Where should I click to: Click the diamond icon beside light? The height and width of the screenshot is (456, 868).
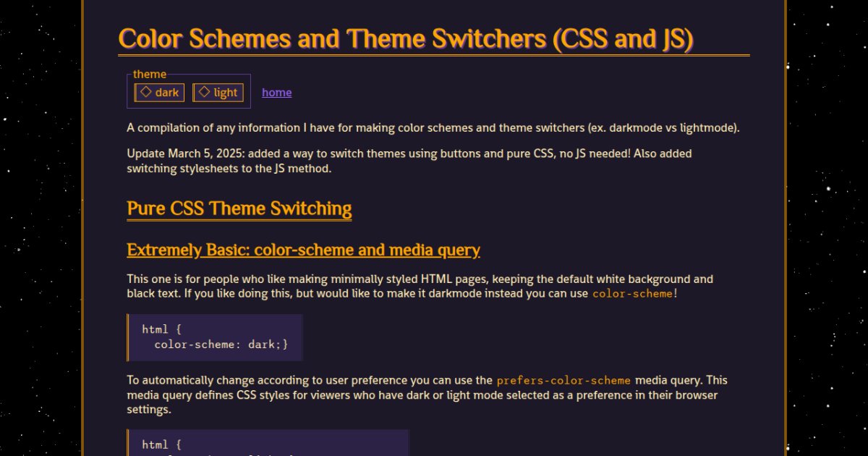204,92
